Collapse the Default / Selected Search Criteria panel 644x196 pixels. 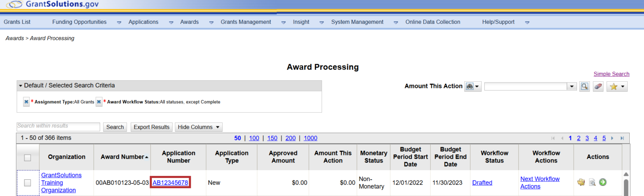[x=21, y=85]
